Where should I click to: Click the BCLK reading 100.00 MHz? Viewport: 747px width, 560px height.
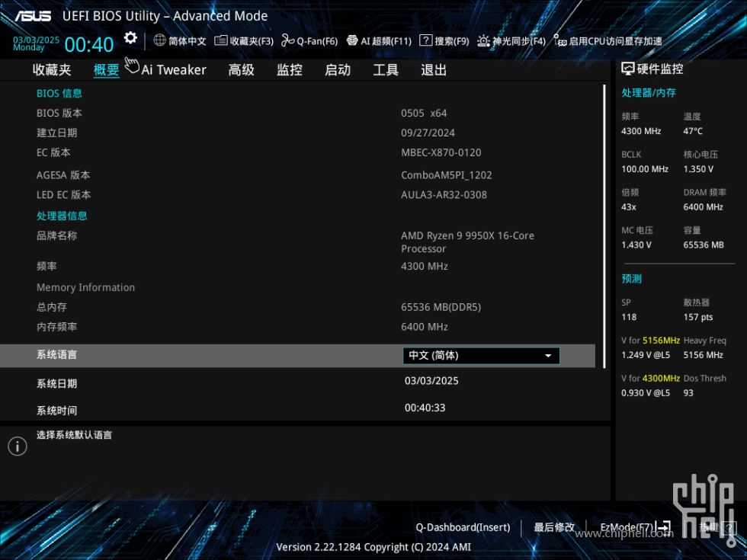point(645,169)
